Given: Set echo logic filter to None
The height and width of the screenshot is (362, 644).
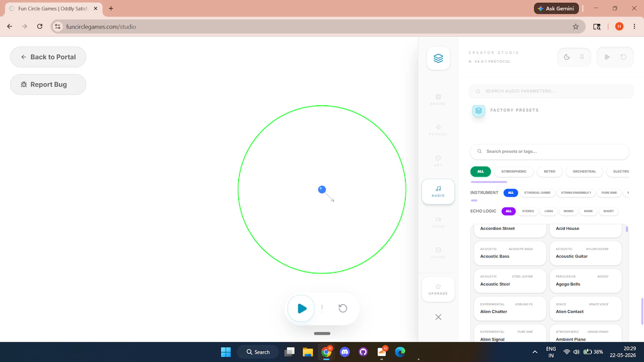Looking at the screenshot, I should [588, 211].
